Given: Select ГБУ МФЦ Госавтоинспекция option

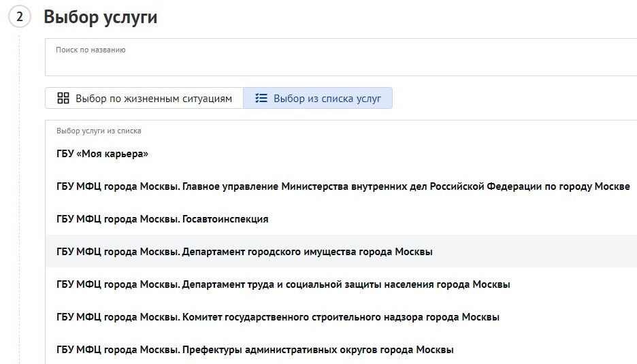Looking at the screenshot, I should 341,218.
